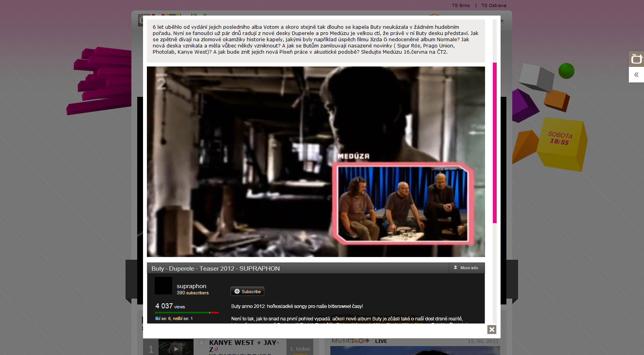Collapse side panel with double chevron
This screenshot has height=355, width=644.
(636, 75)
